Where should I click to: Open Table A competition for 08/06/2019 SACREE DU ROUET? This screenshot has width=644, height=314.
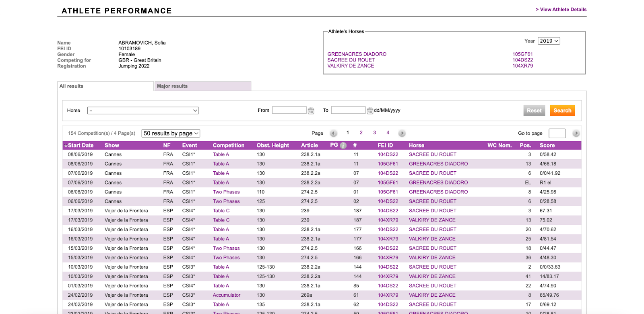(221, 154)
